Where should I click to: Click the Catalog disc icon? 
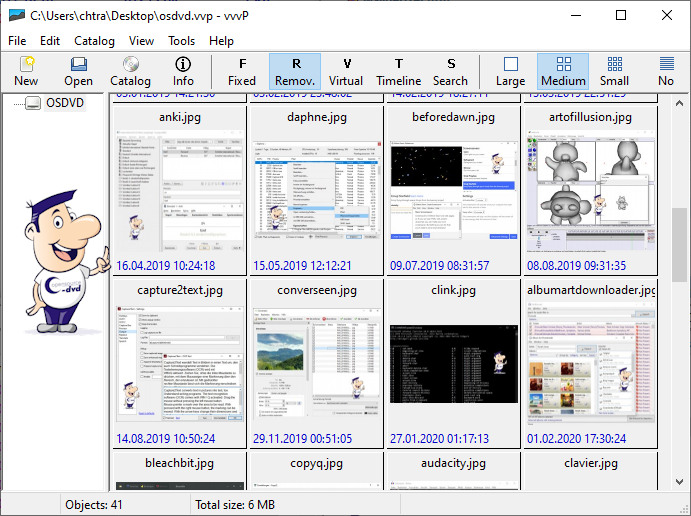point(130,71)
